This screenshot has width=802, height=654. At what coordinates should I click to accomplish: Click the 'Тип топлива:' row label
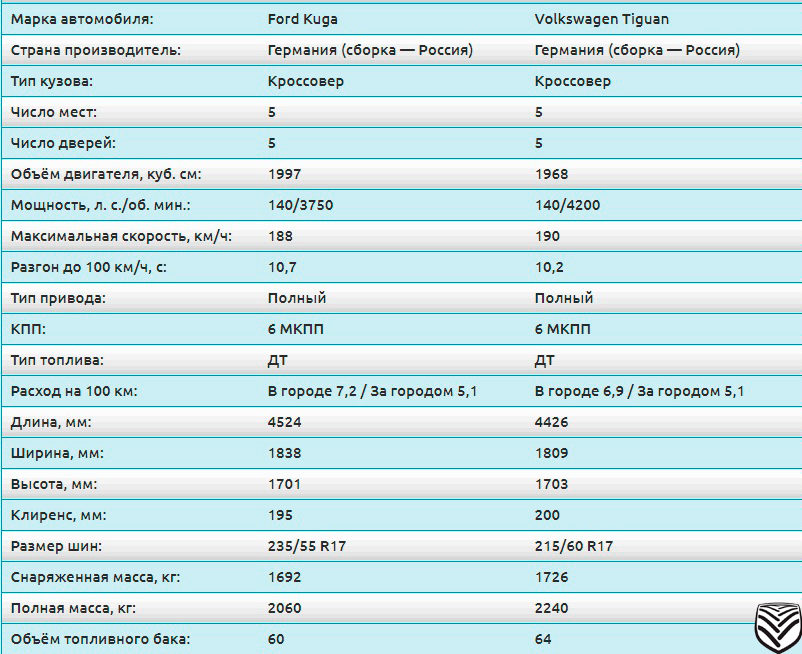(x=57, y=360)
